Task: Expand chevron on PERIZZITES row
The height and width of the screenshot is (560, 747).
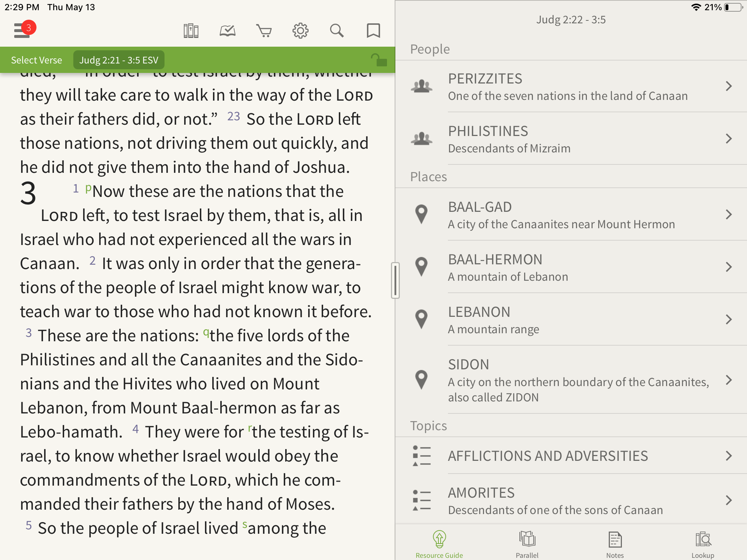Action: point(729,86)
